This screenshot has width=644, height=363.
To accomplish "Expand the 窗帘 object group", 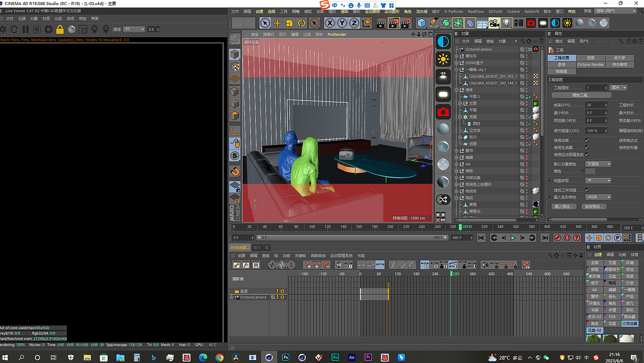I will (457, 151).
